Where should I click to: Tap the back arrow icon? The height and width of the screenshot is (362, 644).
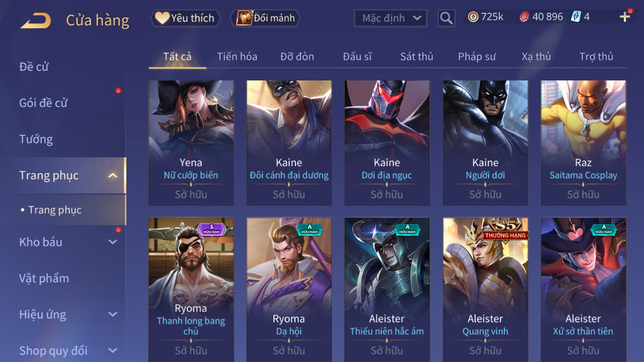(36, 21)
